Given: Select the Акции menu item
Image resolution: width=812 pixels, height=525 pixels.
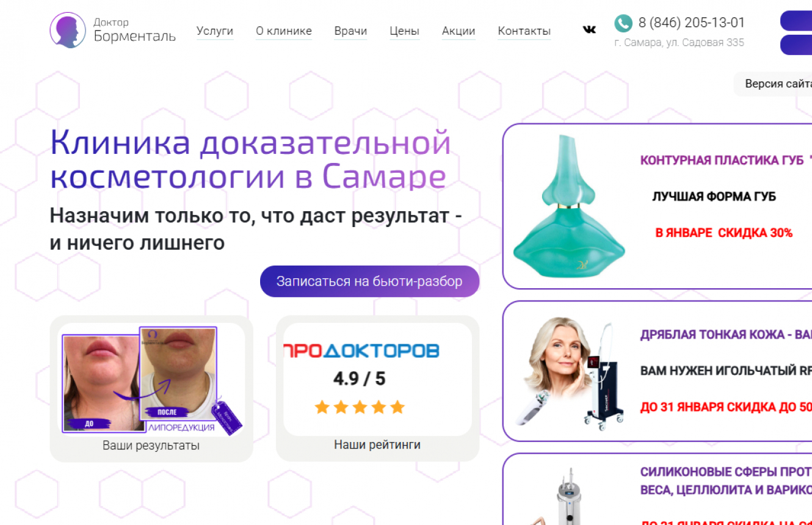Looking at the screenshot, I should click(459, 31).
